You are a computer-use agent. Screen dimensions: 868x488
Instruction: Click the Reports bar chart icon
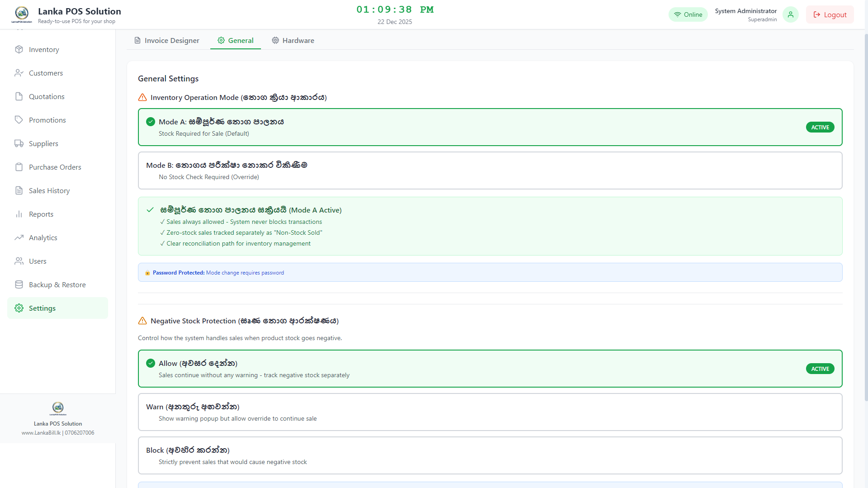click(x=19, y=214)
